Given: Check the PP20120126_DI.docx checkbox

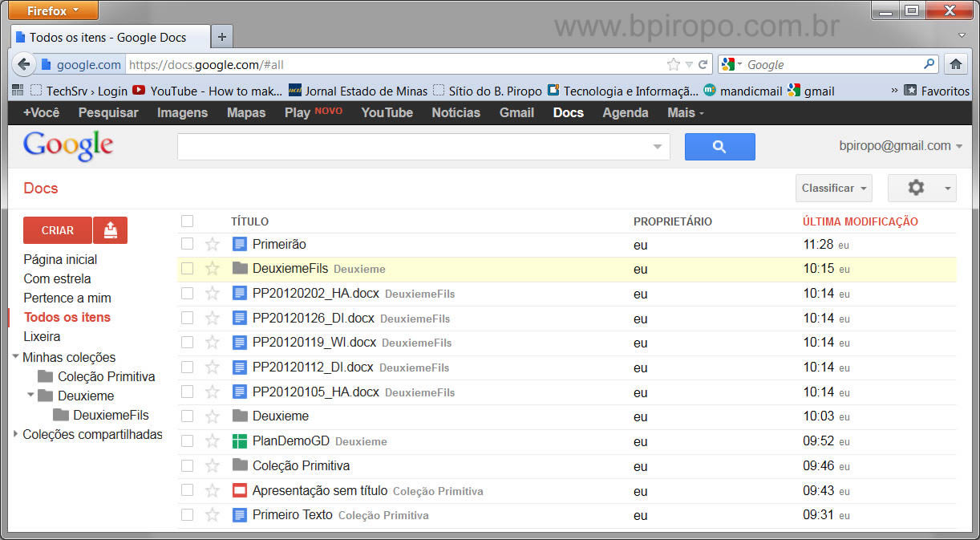Looking at the screenshot, I should click(187, 318).
